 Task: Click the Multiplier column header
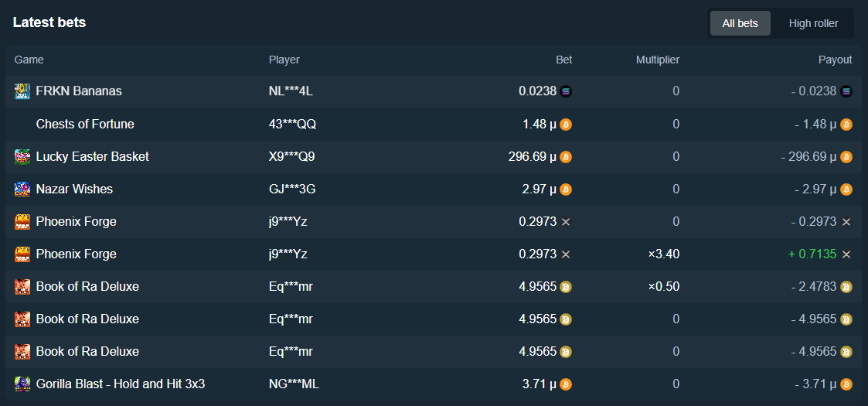pyautogui.click(x=657, y=60)
